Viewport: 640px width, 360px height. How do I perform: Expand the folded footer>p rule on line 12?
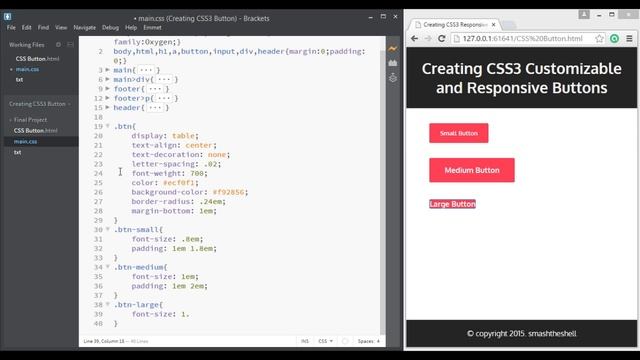coord(108,98)
